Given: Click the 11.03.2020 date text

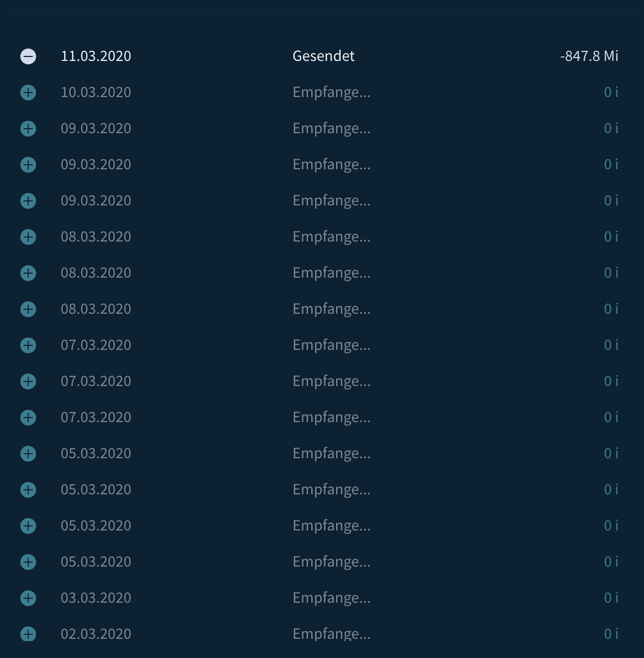Looking at the screenshot, I should (96, 56).
